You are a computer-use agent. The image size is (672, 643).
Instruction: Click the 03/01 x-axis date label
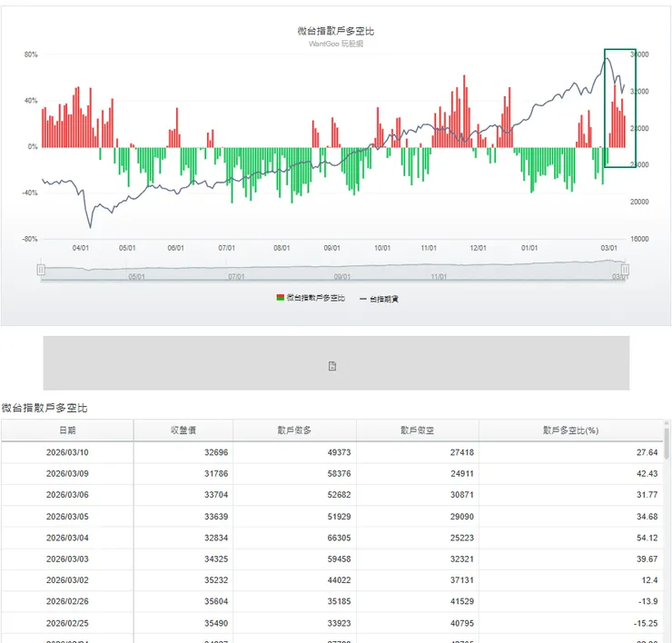pyautogui.click(x=609, y=248)
